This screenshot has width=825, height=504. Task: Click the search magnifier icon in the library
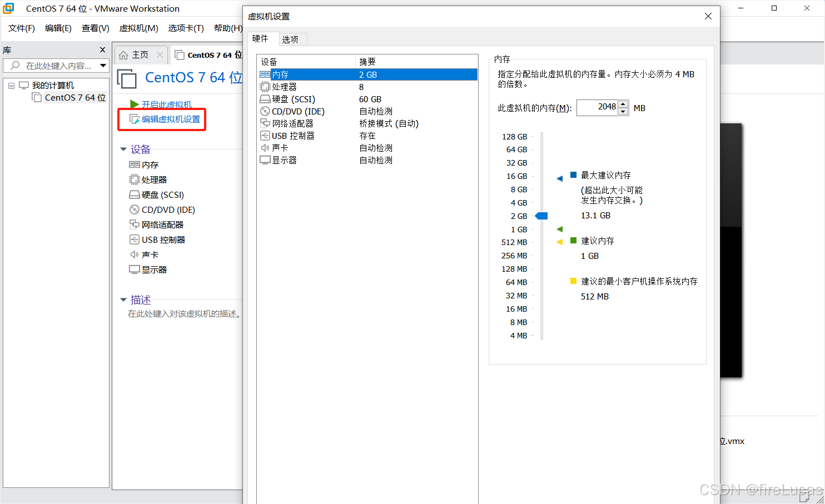pyautogui.click(x=15, y=66)
